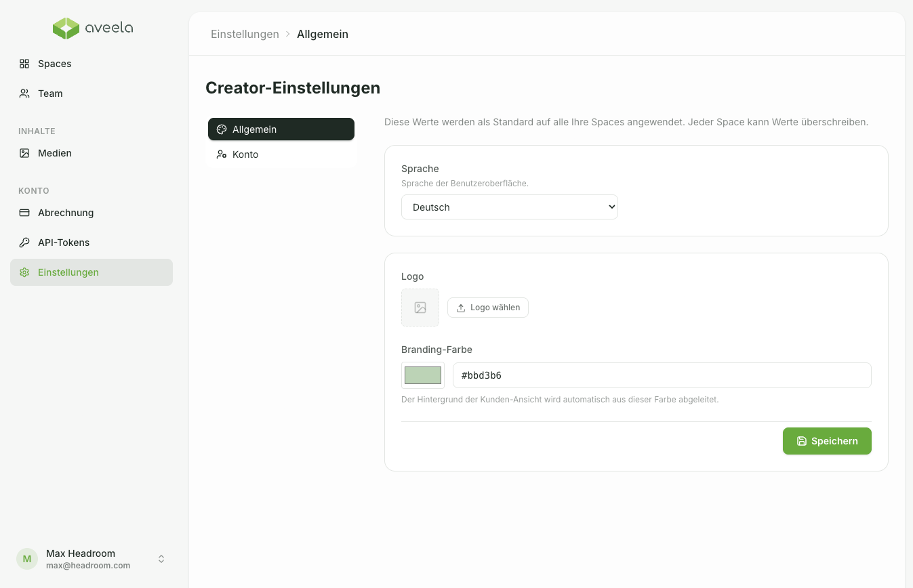Click the upload icon in Logo wählen
Image resolution: width=913 pixels, height=588 pixels.
461,308
